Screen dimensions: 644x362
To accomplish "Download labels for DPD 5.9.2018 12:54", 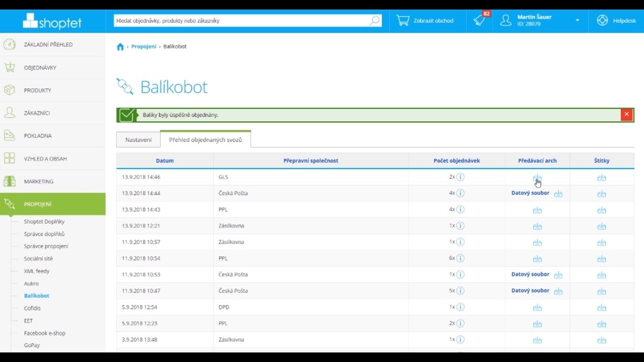I will [602, 307].
